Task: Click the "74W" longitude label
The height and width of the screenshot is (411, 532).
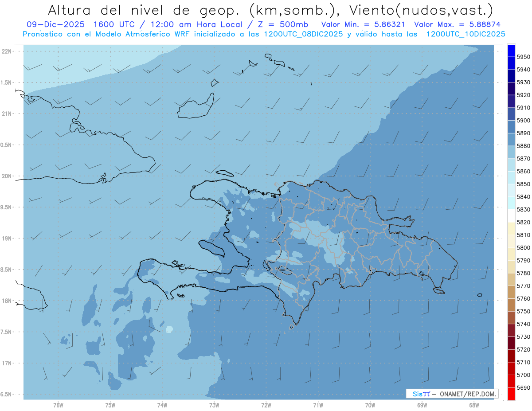Action: 162,405
